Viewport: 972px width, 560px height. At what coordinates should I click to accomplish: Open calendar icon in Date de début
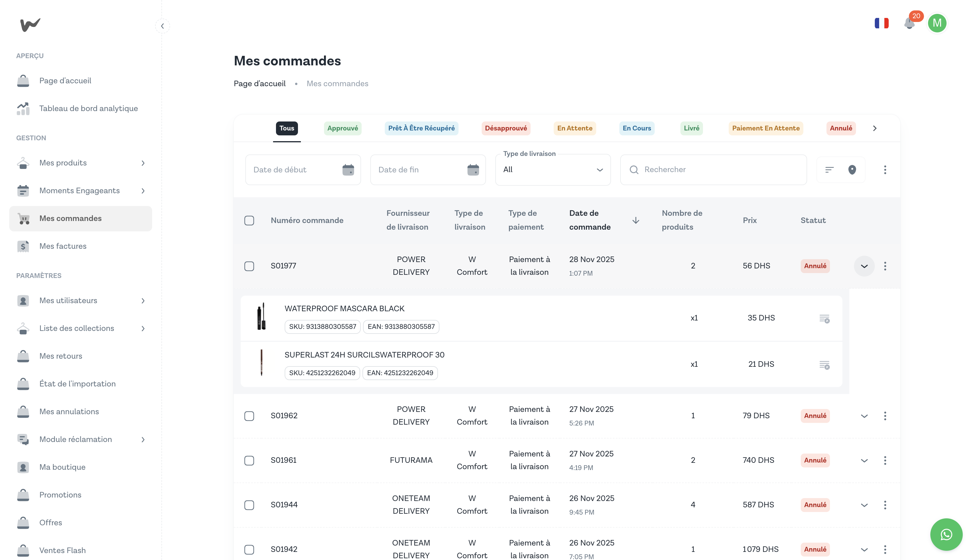point(348,170)
